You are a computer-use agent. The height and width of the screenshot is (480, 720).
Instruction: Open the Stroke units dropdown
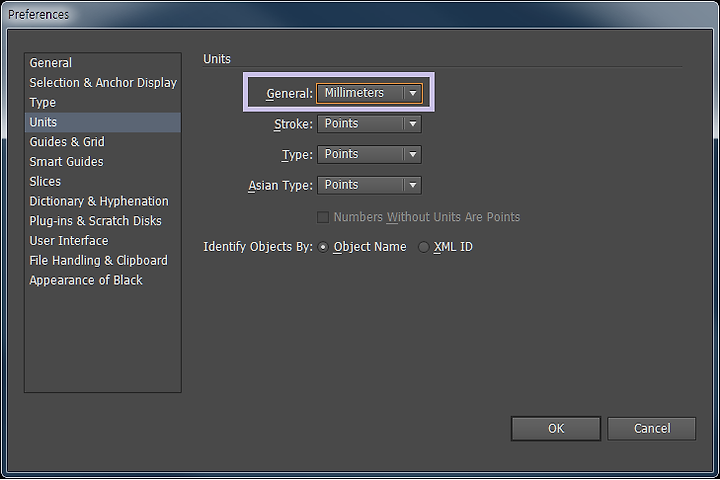tap(369, 124)
